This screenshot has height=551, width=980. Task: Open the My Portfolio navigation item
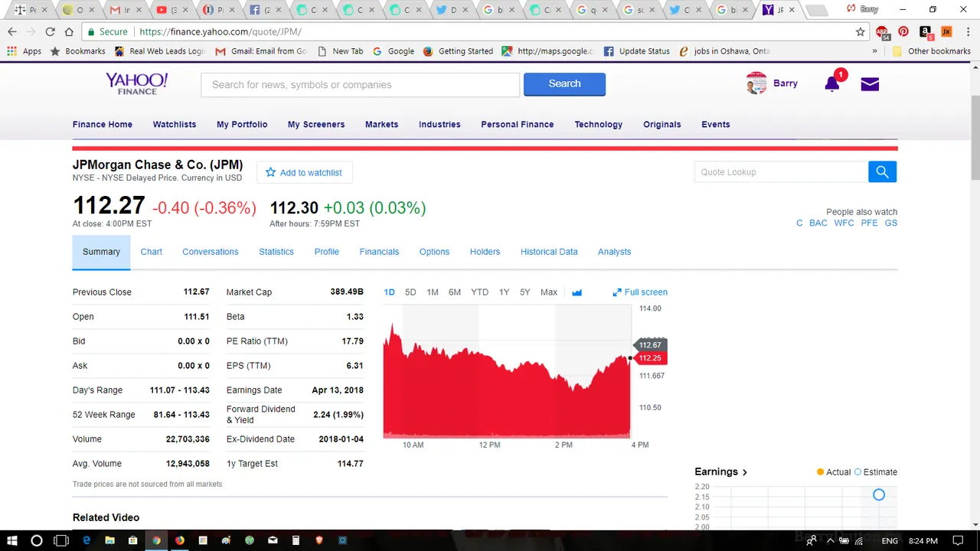point(242,125)
